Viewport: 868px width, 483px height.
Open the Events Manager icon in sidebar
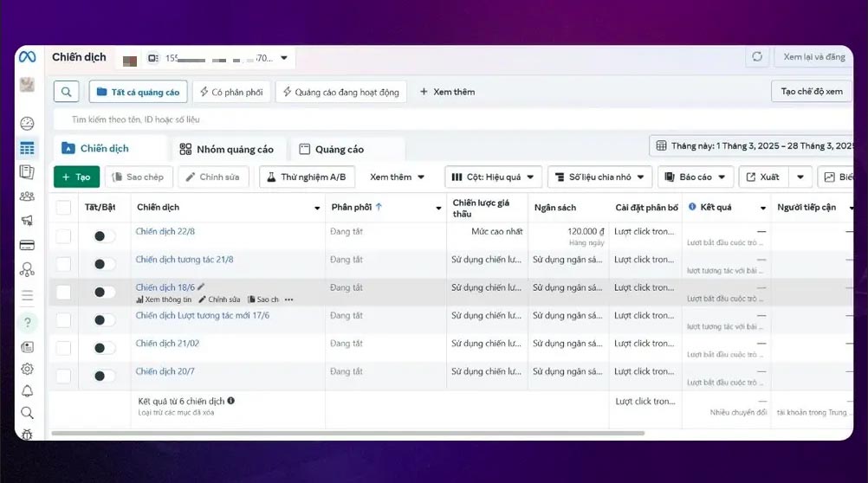[27, 269]
